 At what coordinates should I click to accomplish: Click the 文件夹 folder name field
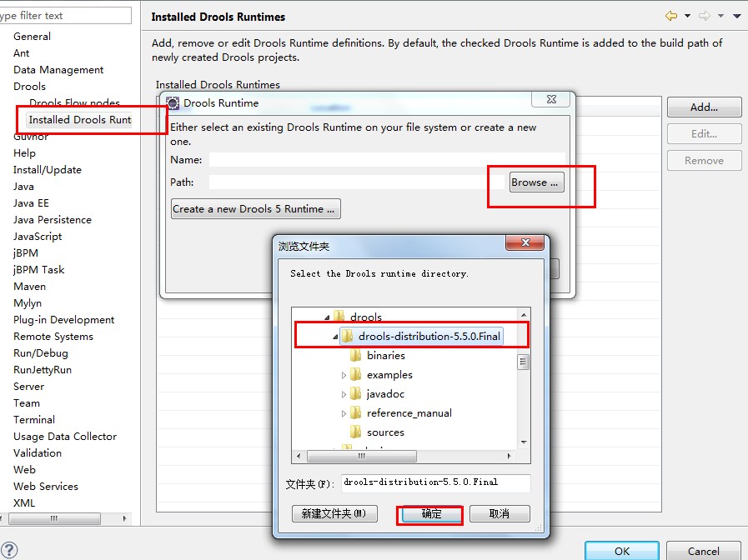click(435, 482)
